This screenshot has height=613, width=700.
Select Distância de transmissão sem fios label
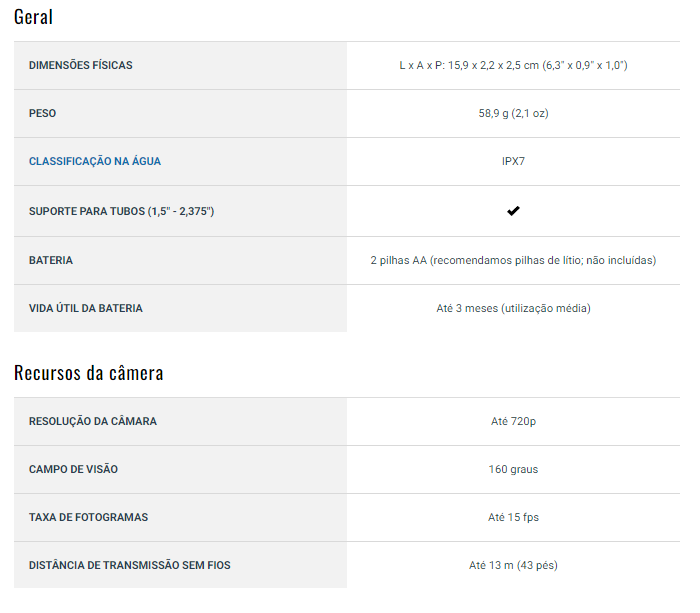pos(129,565)
